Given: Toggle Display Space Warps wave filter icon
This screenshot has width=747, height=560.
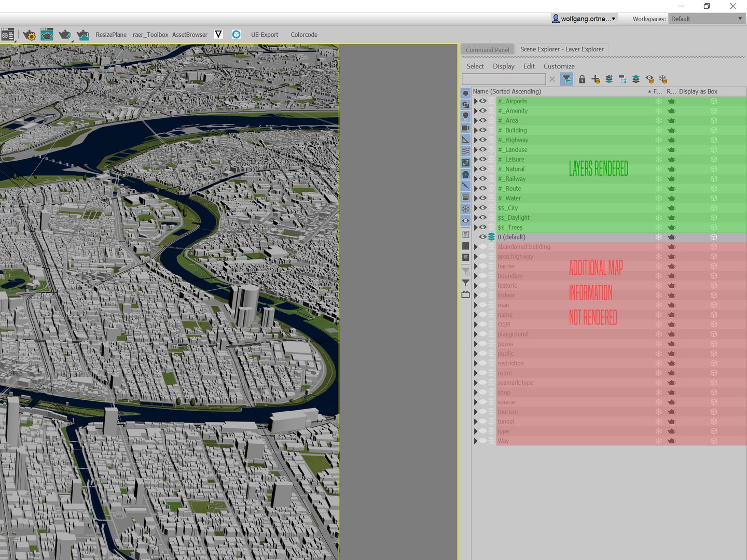Looking at the screenshot, I should point(465,151).
